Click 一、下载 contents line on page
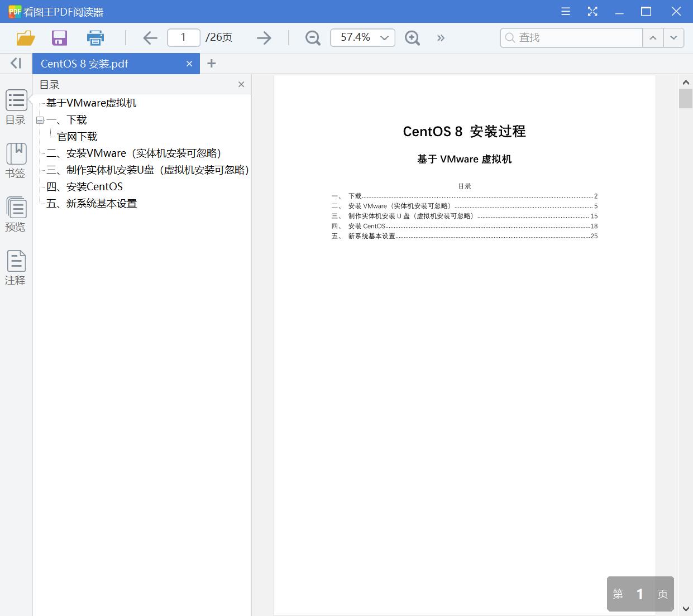The width and height of the screenshot is (693, 616). click(x=464, y=196)
